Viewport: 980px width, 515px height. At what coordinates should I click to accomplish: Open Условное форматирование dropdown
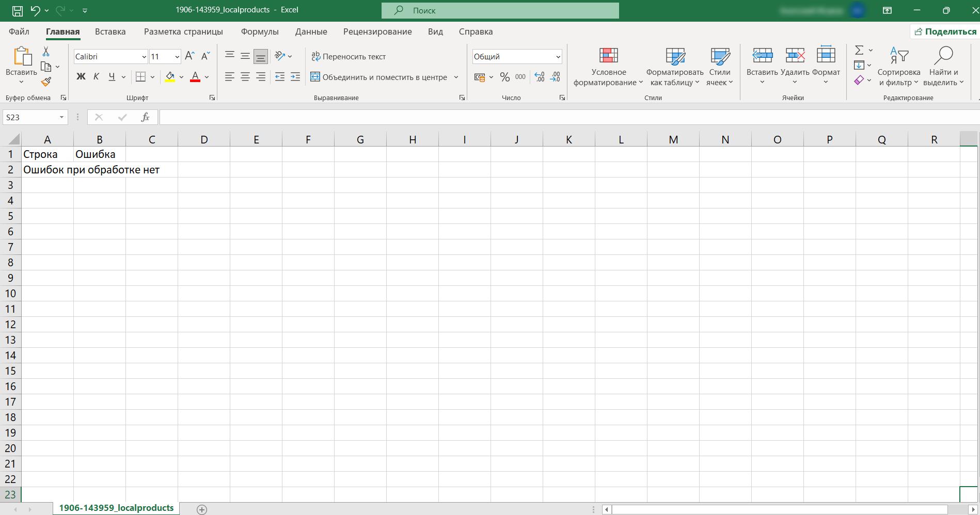(x=608, y=67)
